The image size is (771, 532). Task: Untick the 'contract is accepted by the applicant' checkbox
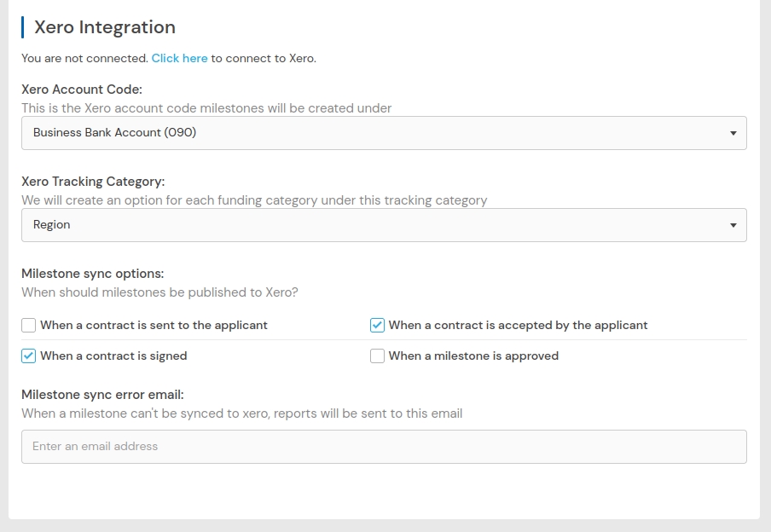coord(377,325)
